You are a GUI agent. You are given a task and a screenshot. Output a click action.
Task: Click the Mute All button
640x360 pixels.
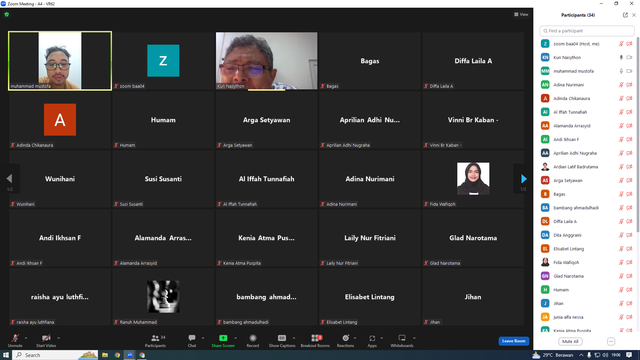[x=570, y=341]
